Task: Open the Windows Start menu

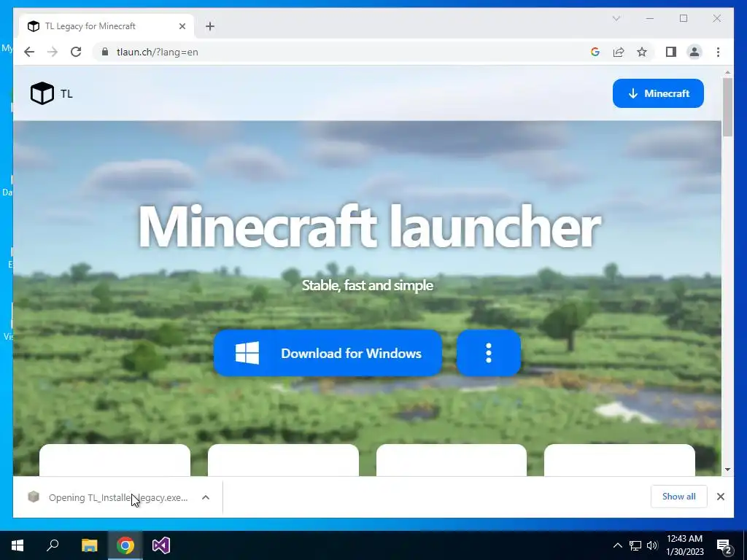Action: click(18, 545)
